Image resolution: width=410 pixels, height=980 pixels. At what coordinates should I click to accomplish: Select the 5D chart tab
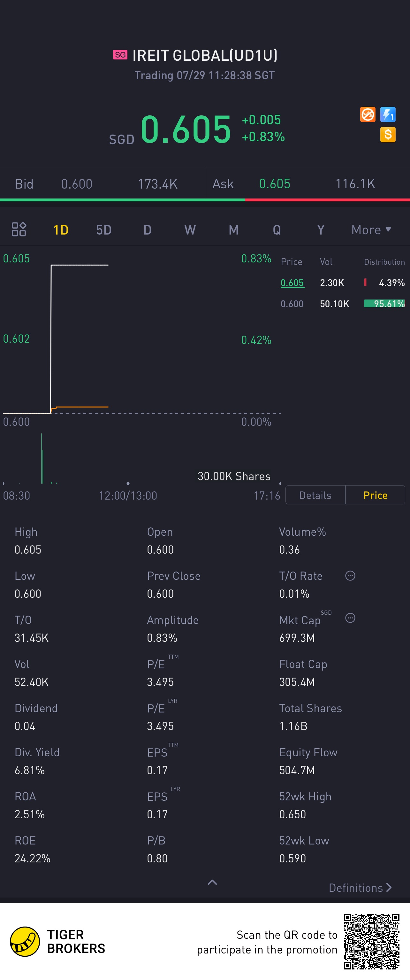(104, 230)
